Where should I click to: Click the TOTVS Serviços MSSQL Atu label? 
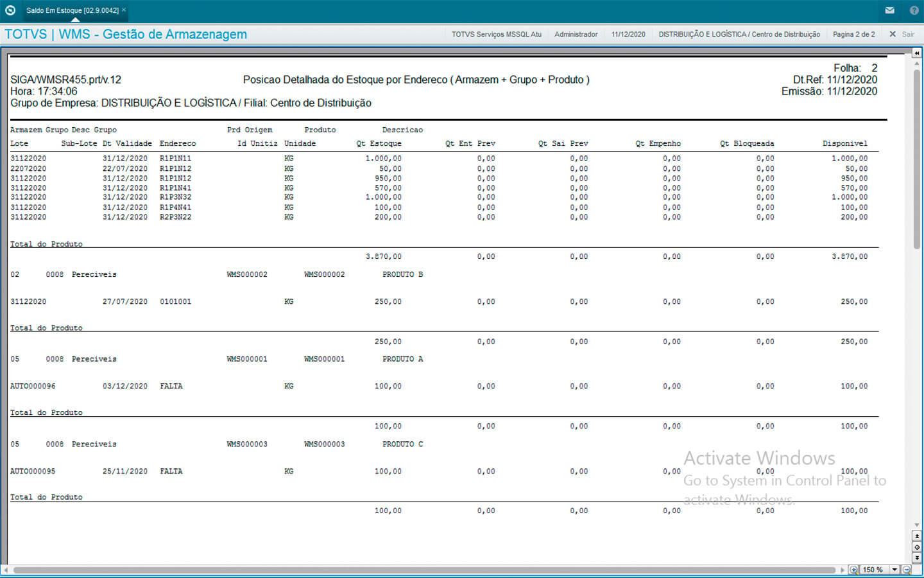[x=496, y=34]
